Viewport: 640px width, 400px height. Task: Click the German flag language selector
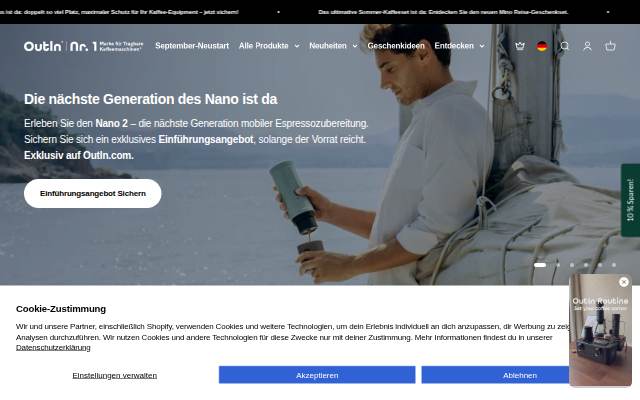click(x=542, y=46)
